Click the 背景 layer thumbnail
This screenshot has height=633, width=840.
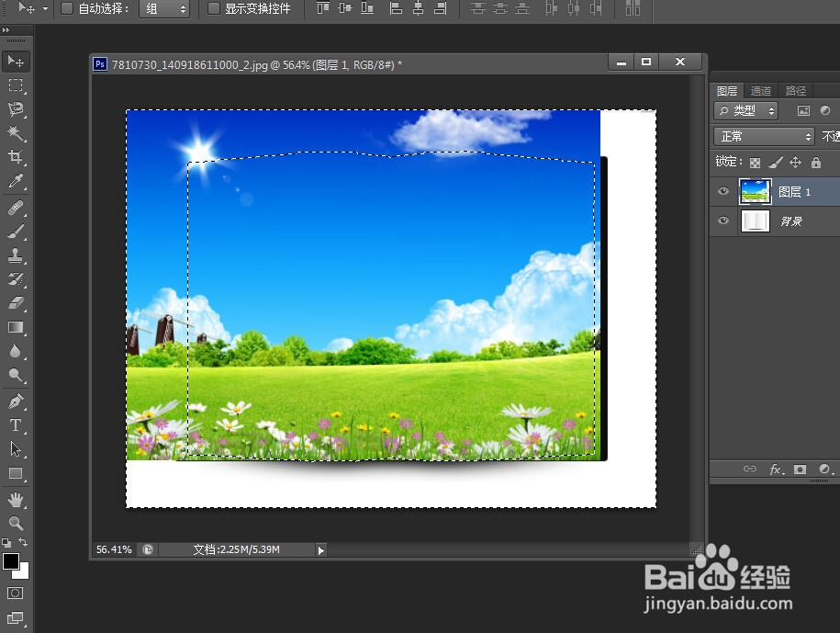(x=756, y=220)
